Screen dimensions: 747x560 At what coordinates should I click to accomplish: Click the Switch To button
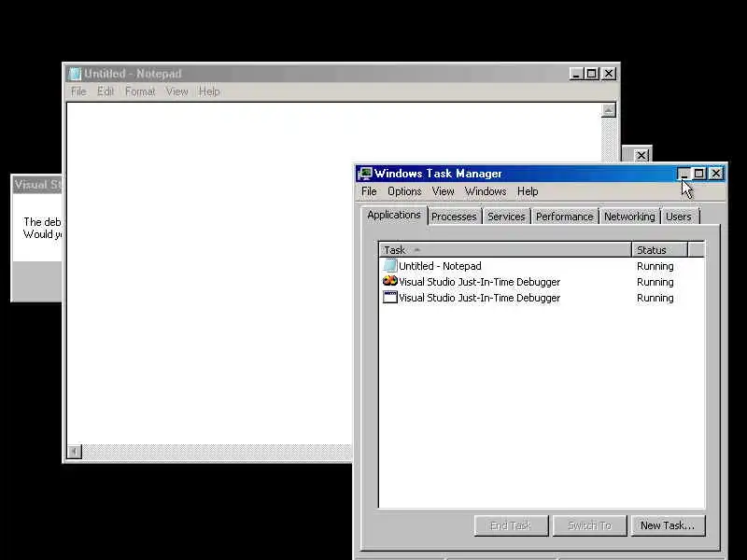pos(589,525)
